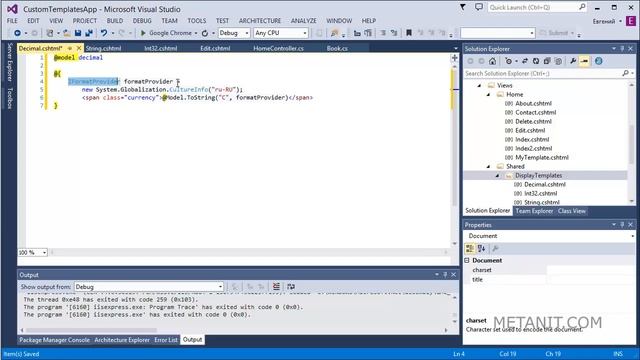This screenshot has width=640, height=360.
Task: Open MyTemplate.cshtml in Solution Explorer
Action: click(542, 158)
